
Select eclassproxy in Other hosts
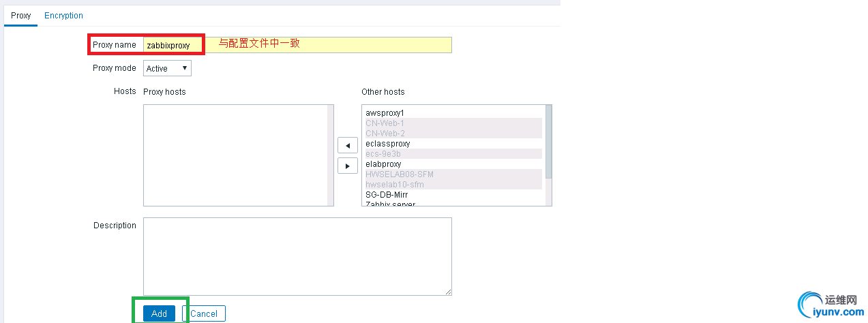[x=453, y=144]
